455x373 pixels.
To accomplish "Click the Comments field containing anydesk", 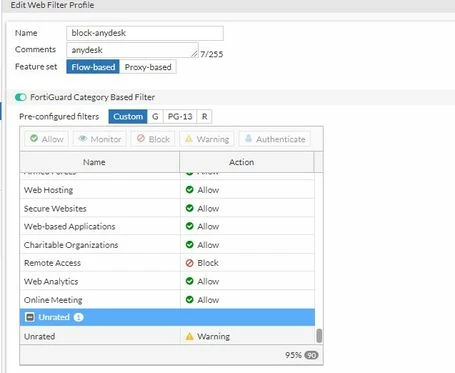I will click(x=132, y=50).
